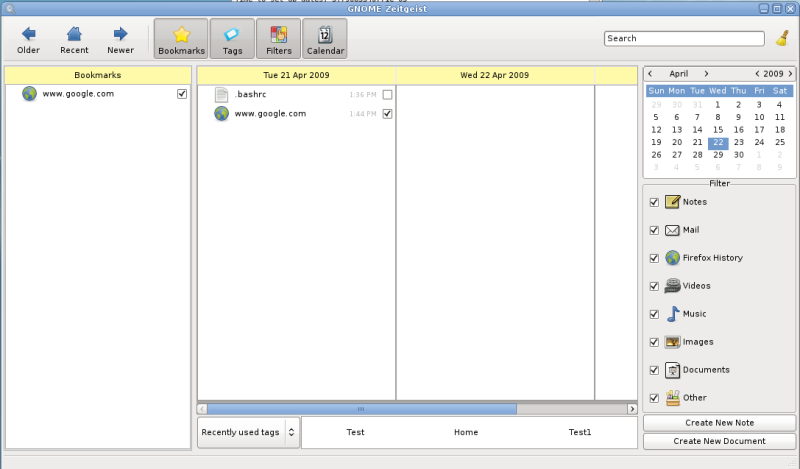Go to previous year in calendar
The width and height of the screenshot is (800, 469).
point(757,74)
